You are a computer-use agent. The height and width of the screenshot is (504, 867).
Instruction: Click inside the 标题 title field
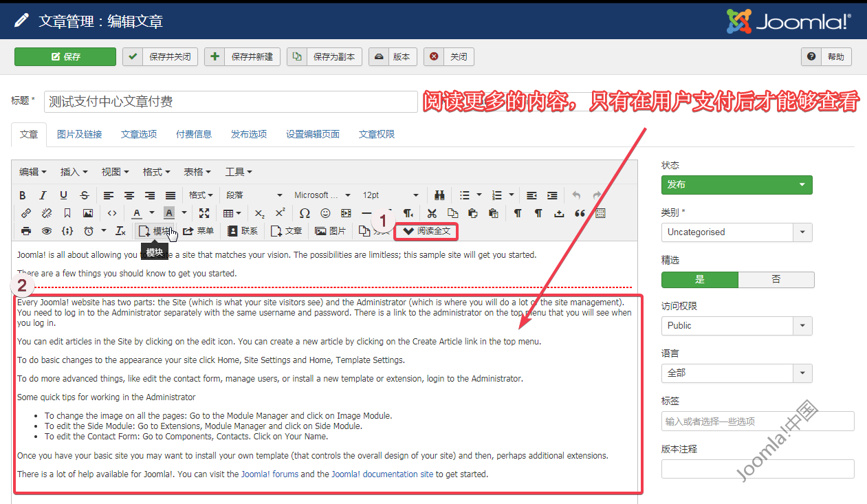231,102
